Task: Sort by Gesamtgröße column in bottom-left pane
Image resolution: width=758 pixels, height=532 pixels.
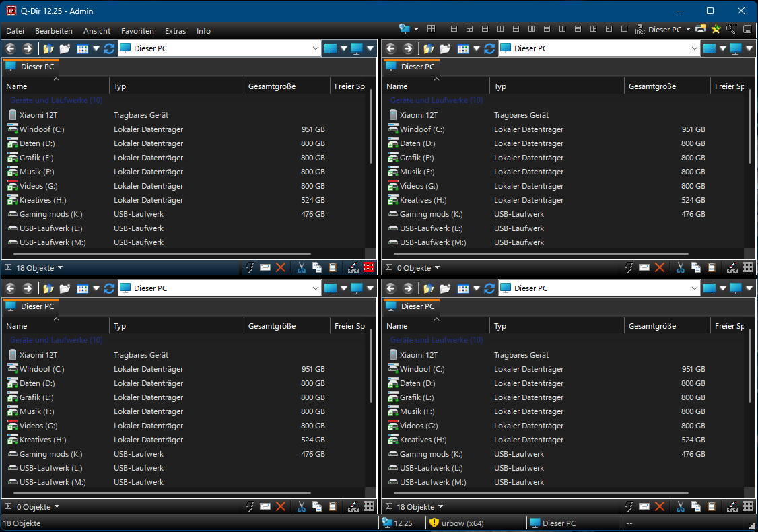Action: [287, 326]
